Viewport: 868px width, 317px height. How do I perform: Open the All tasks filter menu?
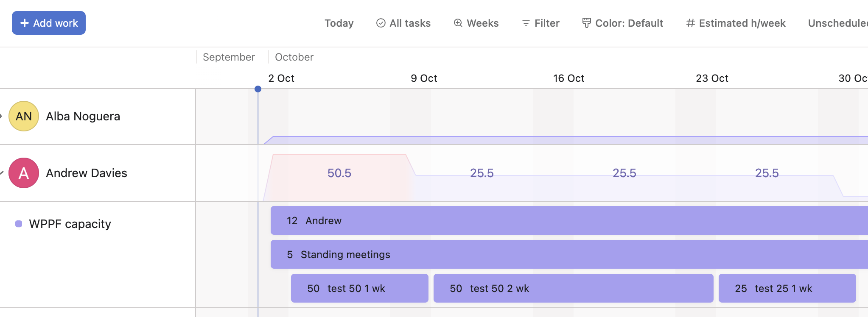410,23
